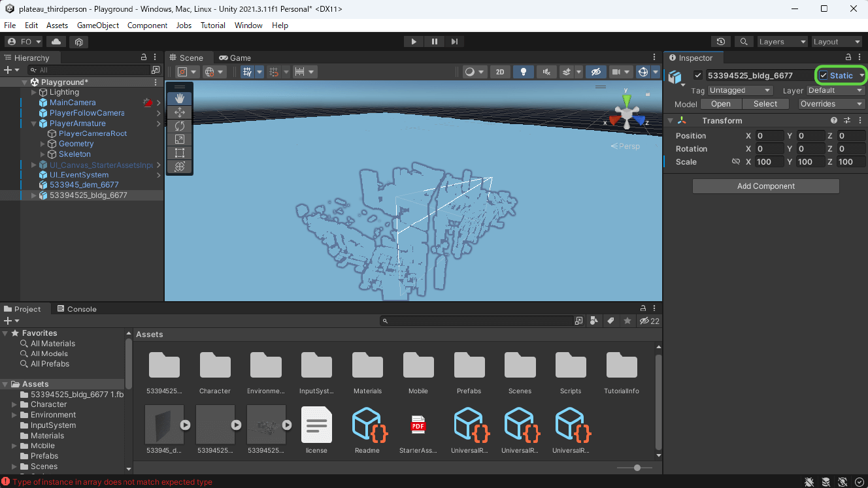Viewport: 868px width, 488px height.
Task: Click the status bar debug mode bug icon
Action: 809,482
